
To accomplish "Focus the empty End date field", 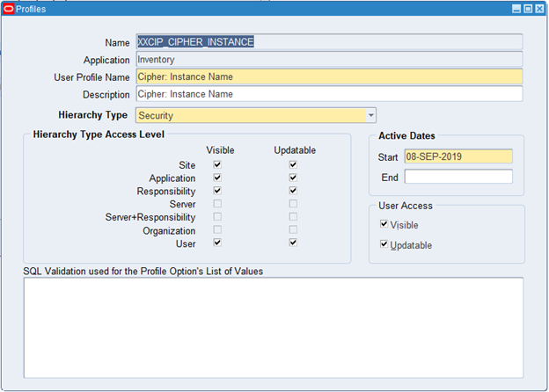I will coord(457,177).
